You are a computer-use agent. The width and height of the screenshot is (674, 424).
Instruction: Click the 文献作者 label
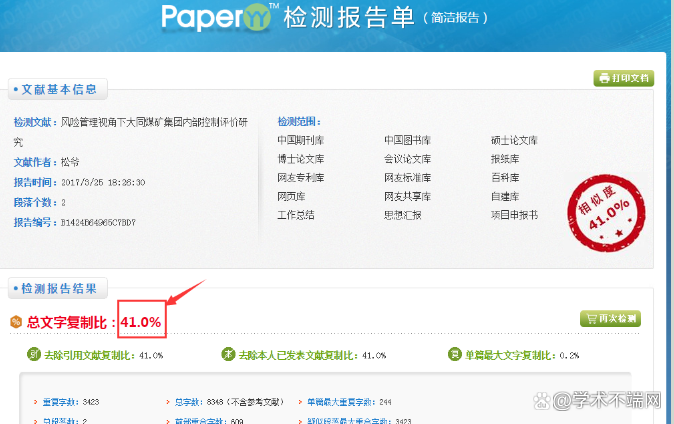35,162
